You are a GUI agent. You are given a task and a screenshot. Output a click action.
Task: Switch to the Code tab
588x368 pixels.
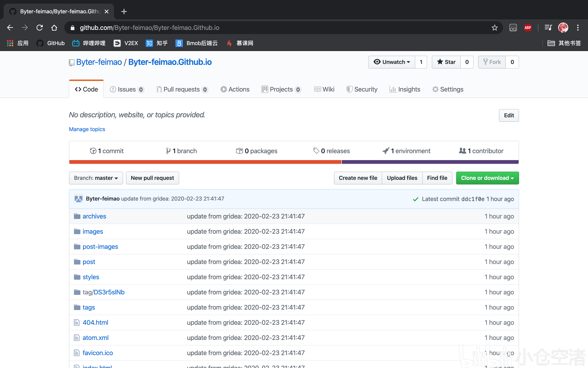pyautogui.click(x=87, y=89)
